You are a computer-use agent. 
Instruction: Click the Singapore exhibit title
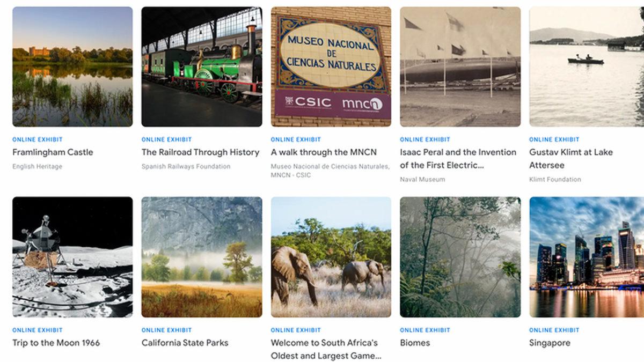tap(550, 343)
